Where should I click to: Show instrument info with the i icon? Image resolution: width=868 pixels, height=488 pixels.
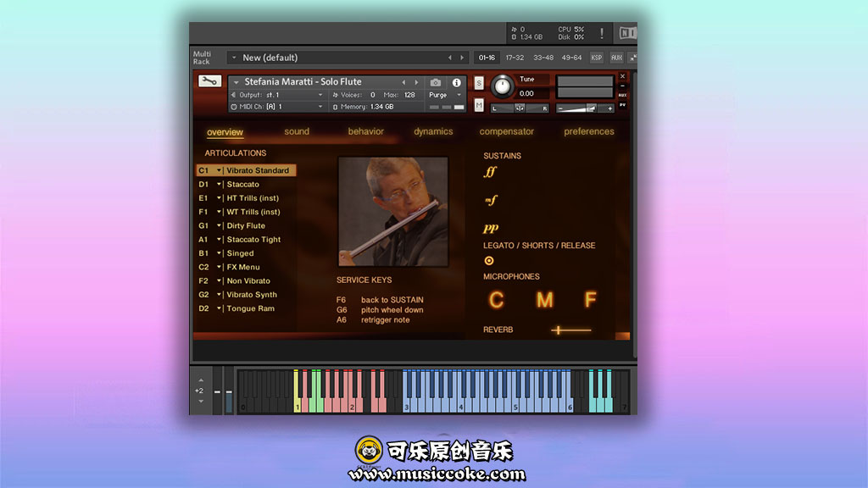coord(457,82)
